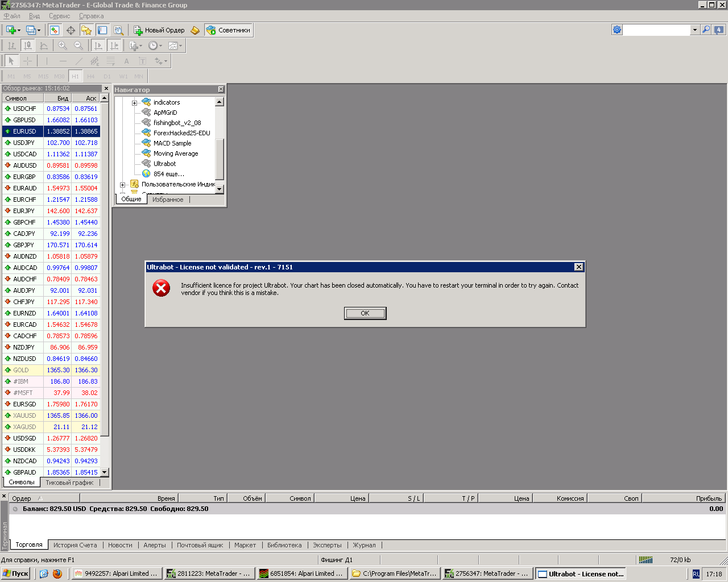This screenshot has height=582, width=728.
Task: Click the Советники button
Action: [x=228, y=30]
